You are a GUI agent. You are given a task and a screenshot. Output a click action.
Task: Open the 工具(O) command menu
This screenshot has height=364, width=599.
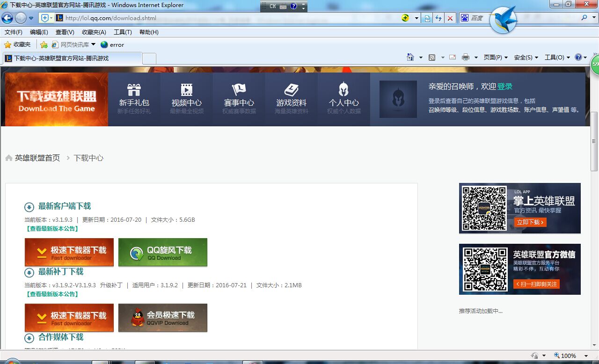[x=557, y=57]
